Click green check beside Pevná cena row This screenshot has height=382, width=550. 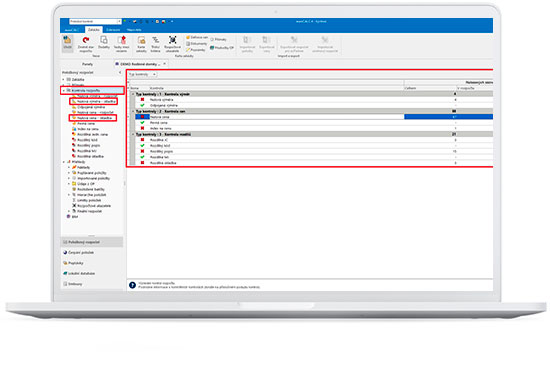click(142, 123)
